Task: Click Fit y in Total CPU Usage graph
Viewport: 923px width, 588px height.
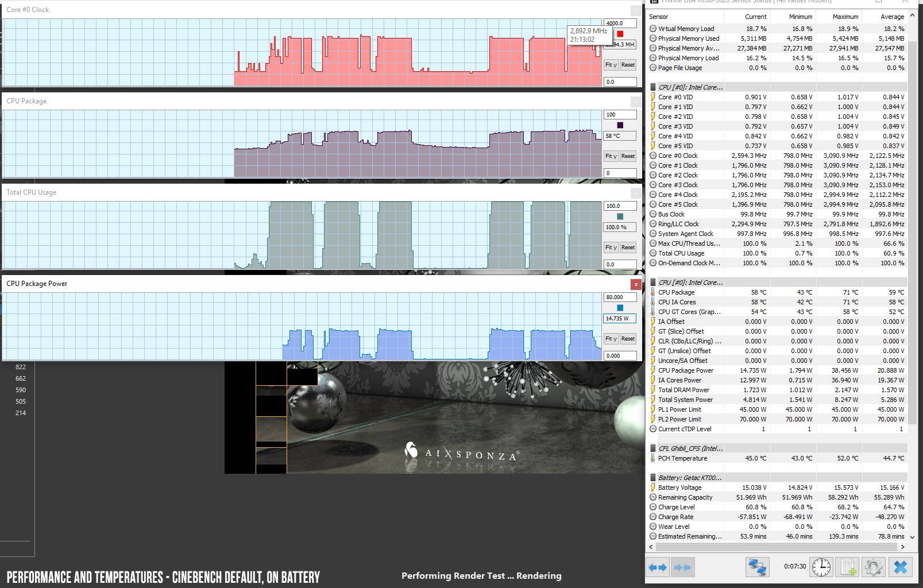Action: click(611, 247)
